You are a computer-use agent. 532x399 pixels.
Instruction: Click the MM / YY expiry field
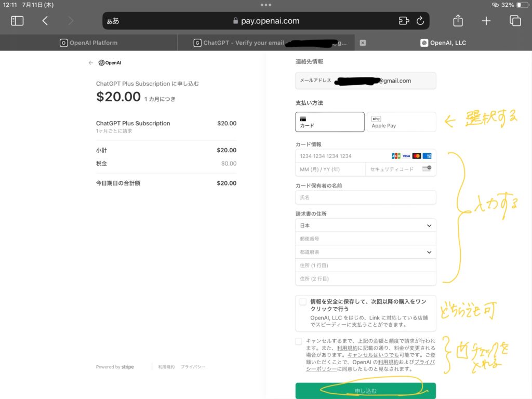(x=330, y=169)
